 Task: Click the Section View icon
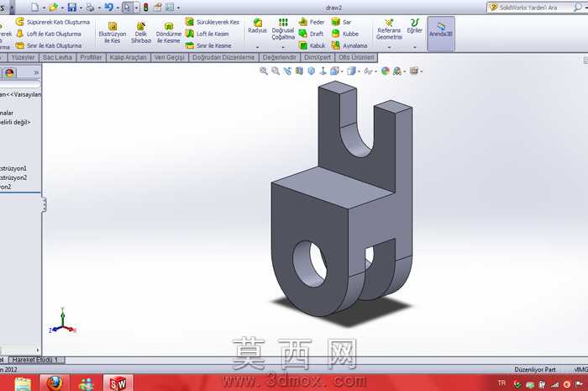(299, 71)
